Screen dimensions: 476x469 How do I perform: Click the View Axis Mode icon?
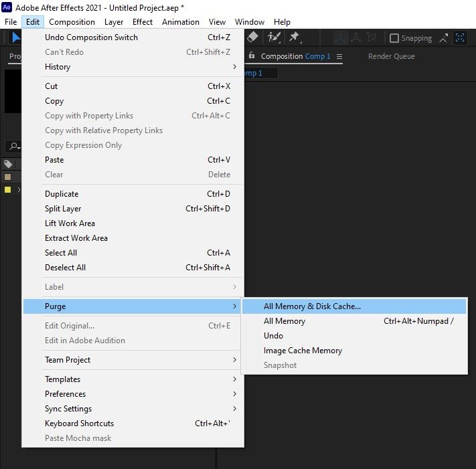pos(372,37)
